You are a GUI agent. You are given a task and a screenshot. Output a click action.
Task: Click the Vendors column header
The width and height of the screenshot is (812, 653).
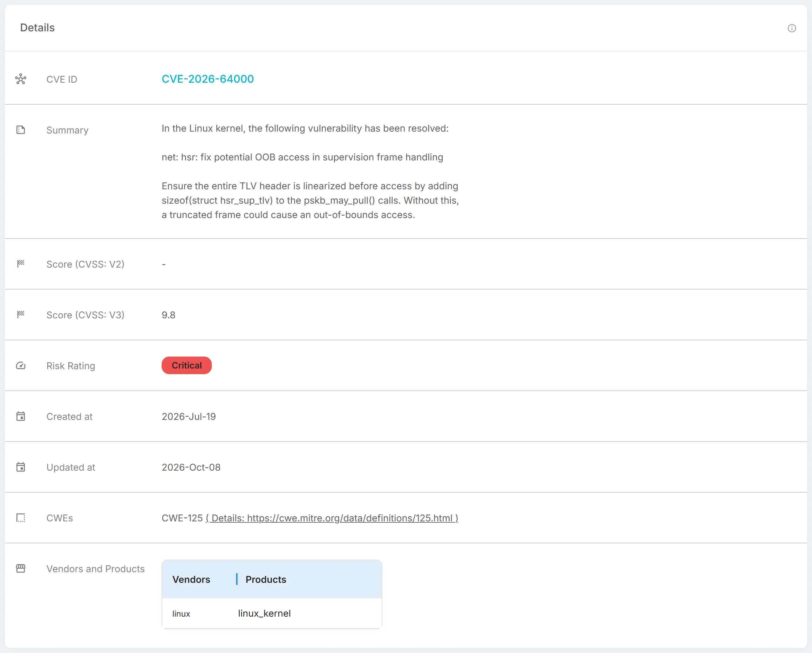coord(191,580)
